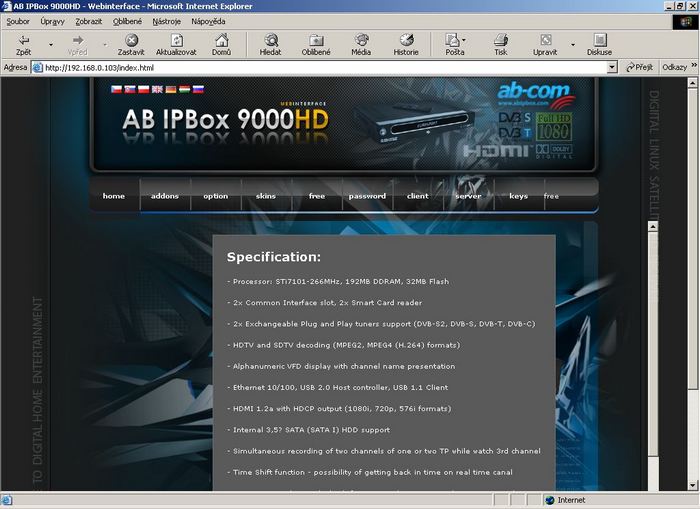Click the inner content scrollbar up arrow
Screen dimensions: 700x509
pyautogui.click(x=653, y=227)
